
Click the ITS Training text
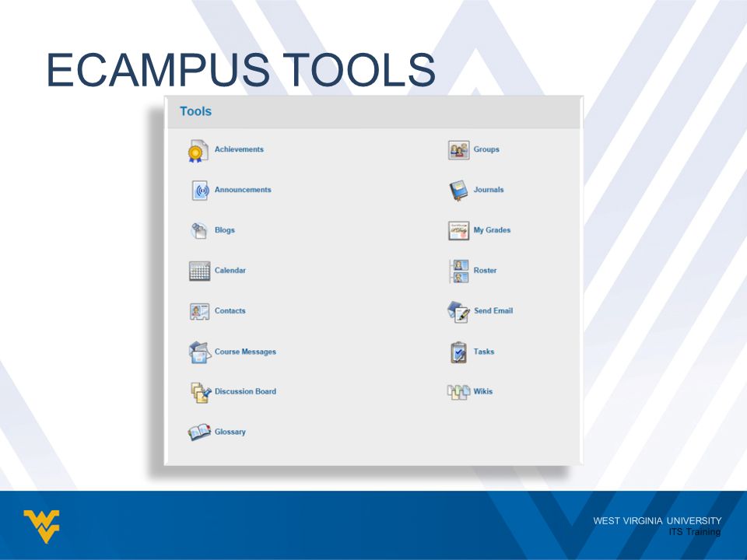695,532
